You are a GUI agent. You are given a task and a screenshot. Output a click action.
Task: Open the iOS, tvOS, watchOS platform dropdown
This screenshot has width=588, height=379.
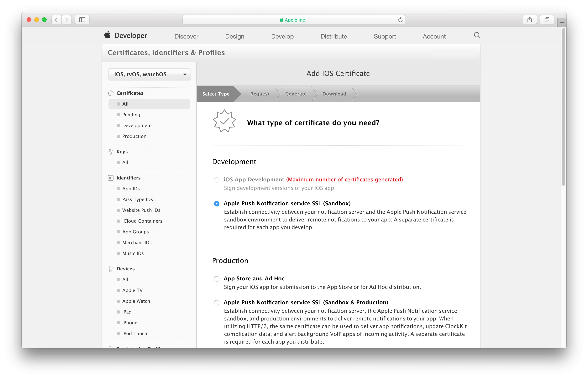pos(149,74)
